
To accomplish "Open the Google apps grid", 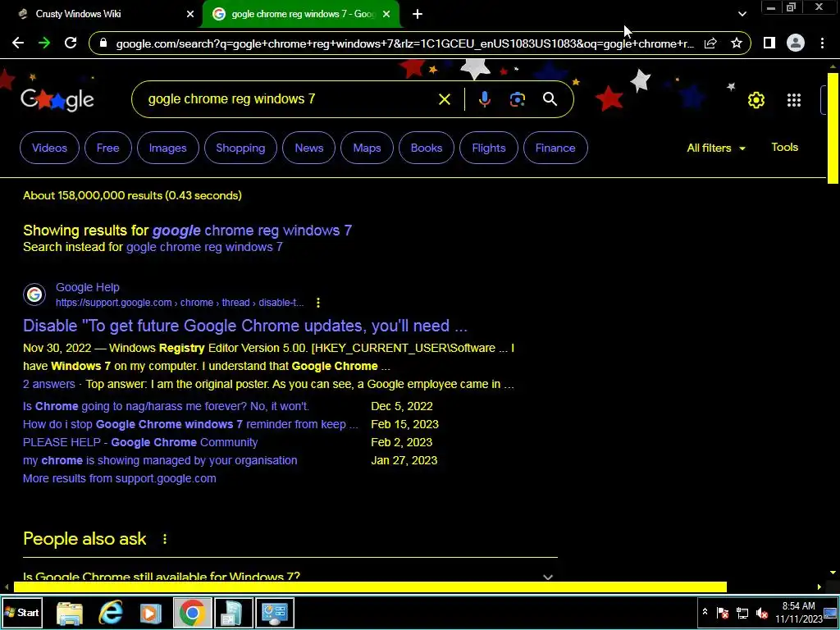I will (x=794, y=99).
